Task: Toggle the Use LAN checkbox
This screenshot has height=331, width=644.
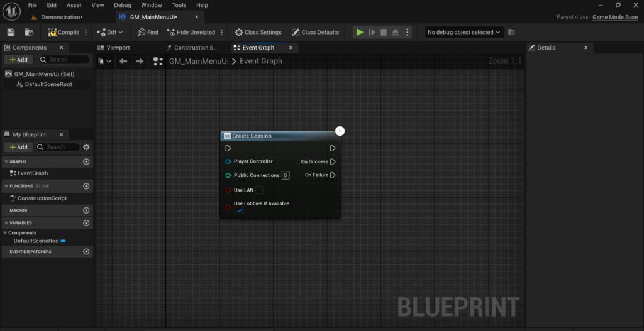Action: pos(259,190)
